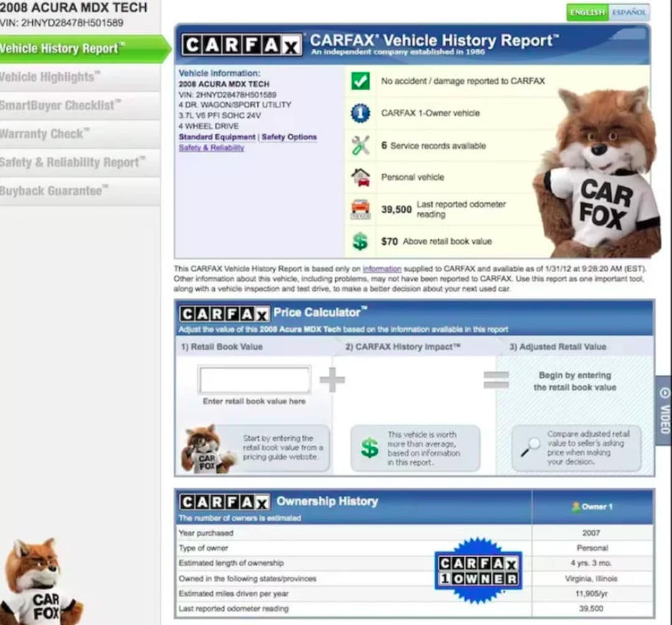This screenshot has width=672, height=625.
Task: Switch language to English
Action: [587, 12]
